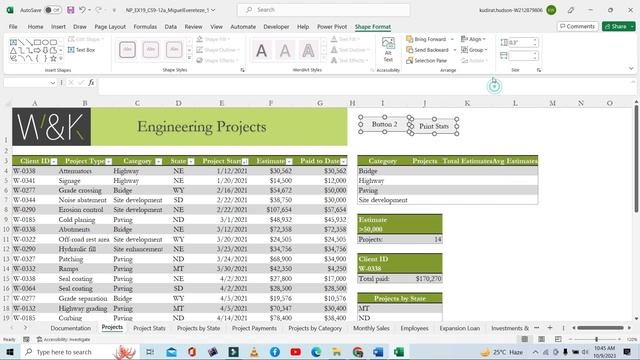The image size is (640, 360).
Task: Switch to Page Break Preview icon
Action: coord(558,339)
